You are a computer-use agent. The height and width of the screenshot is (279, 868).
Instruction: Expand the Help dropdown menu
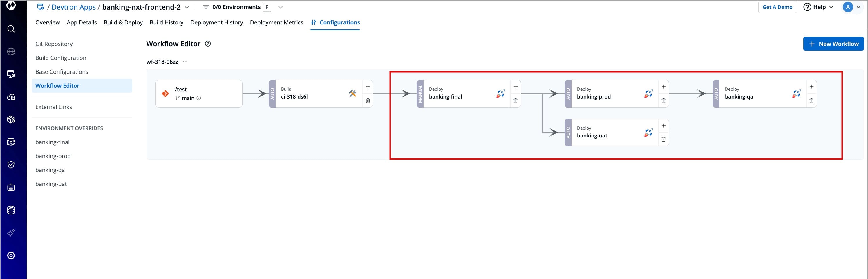coord(818,7)
